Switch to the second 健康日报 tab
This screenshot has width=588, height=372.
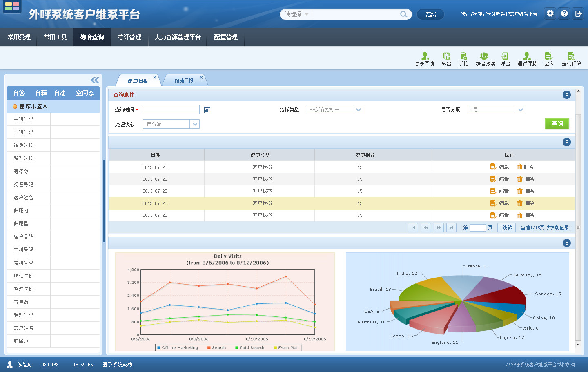(184, 81)
